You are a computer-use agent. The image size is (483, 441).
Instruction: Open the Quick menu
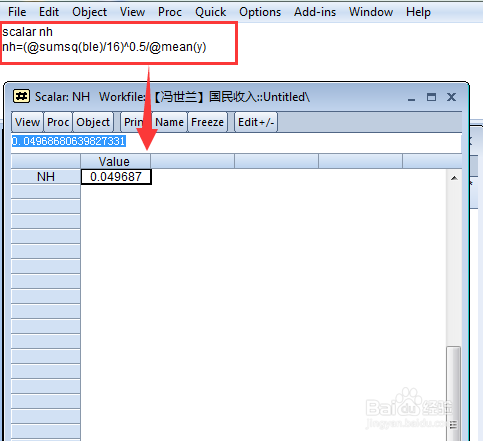(210, 12)
